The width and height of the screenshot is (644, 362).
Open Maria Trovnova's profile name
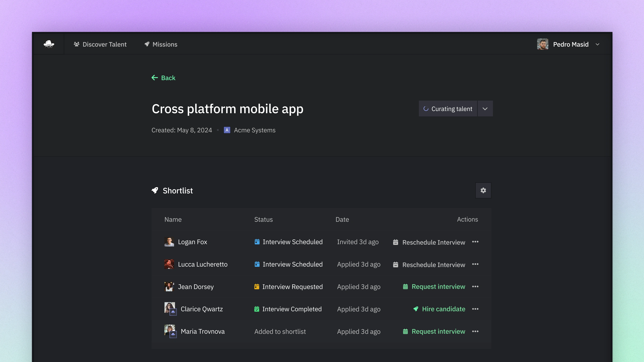[202, 331]
